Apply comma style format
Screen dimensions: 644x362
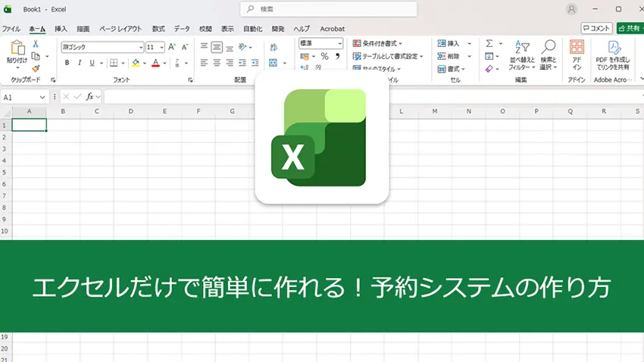[x=338, y=56]
